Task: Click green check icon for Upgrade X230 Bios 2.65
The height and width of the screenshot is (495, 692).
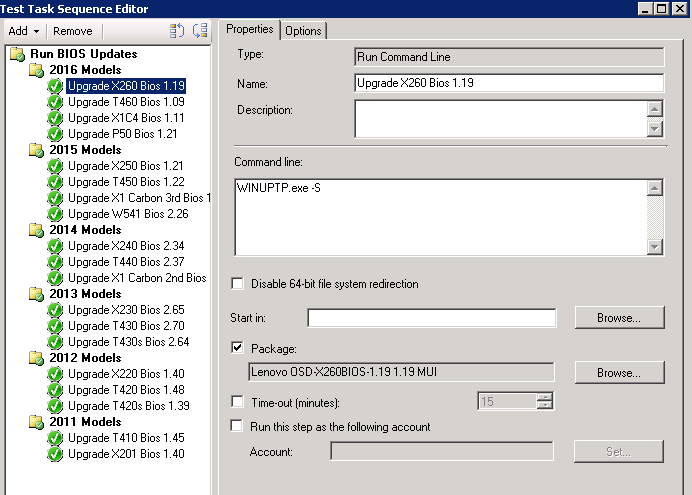Action: 55,310
